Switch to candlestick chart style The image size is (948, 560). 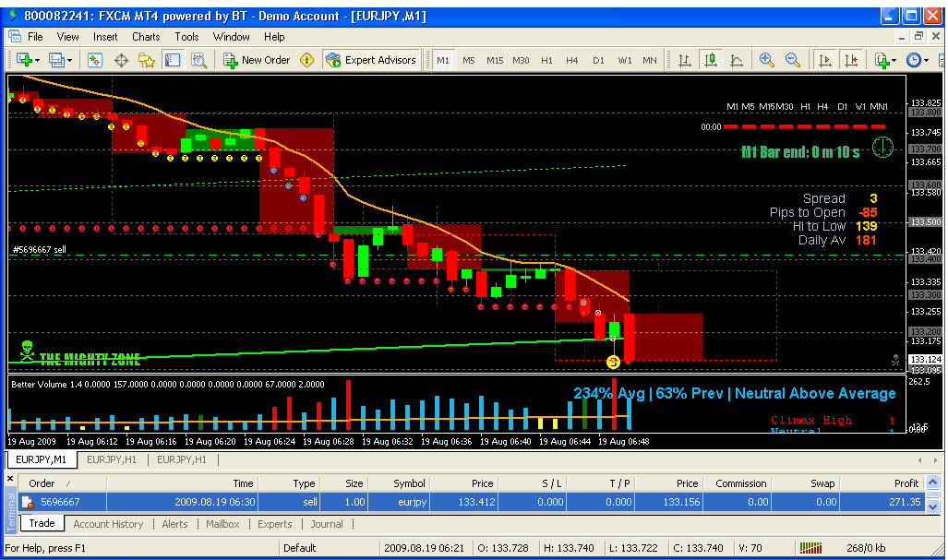coord(711,60)
